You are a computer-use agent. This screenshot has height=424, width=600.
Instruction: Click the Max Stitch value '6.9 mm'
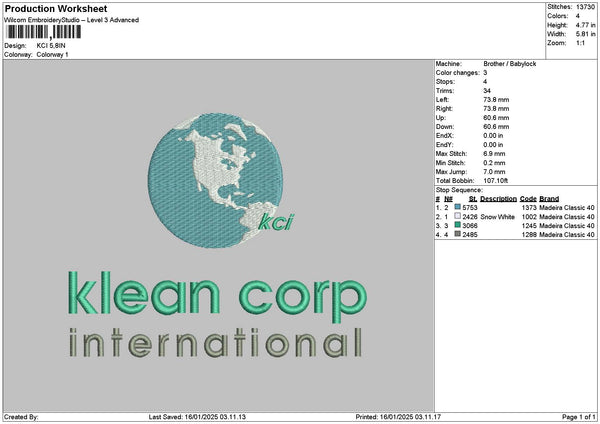[x=494, y=153]
